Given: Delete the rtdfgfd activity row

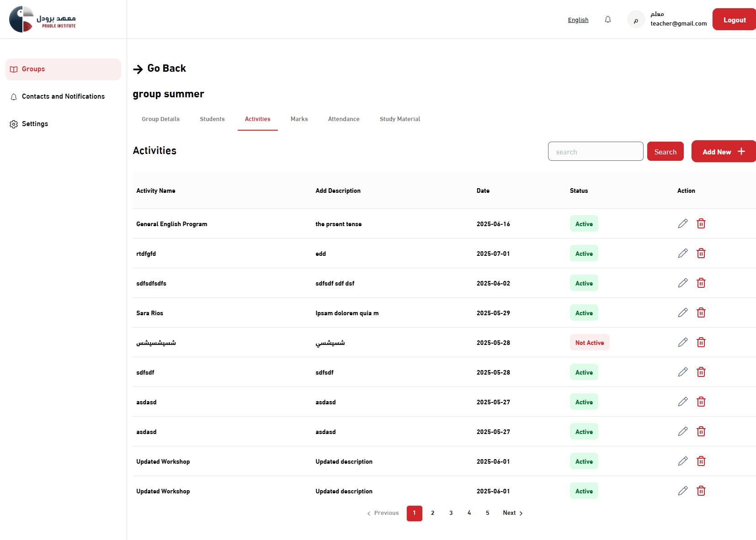Looking at the screenshot, I should (701, 253).
